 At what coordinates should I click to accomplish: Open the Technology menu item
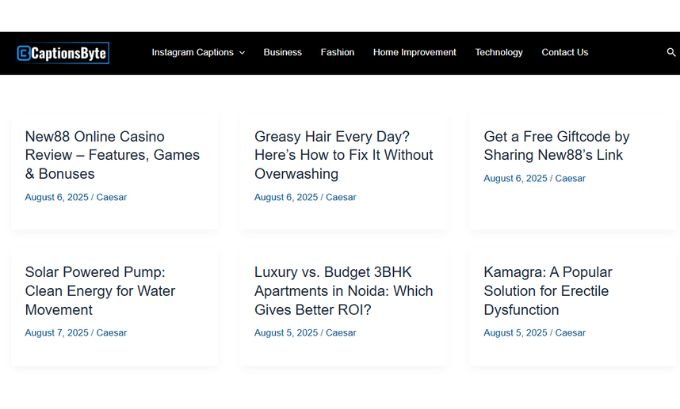point(498,52)
